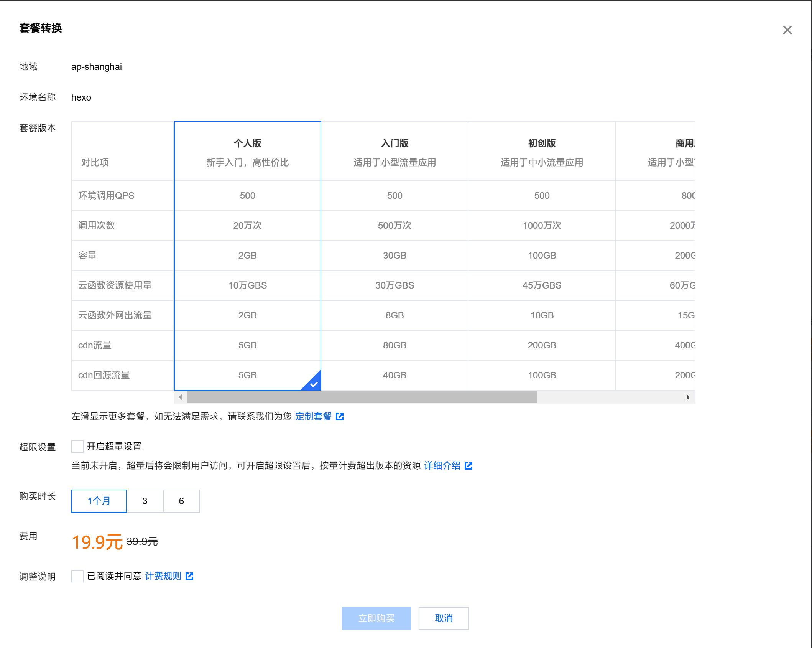Click the 立即购买 button
The image size is (812, 648).
click(x=376, y=618)
